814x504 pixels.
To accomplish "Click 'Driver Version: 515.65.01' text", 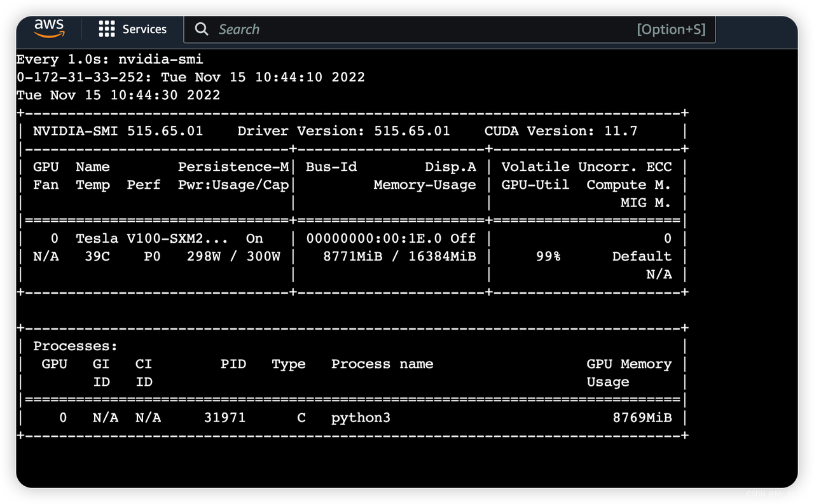I will click(343, 131).
